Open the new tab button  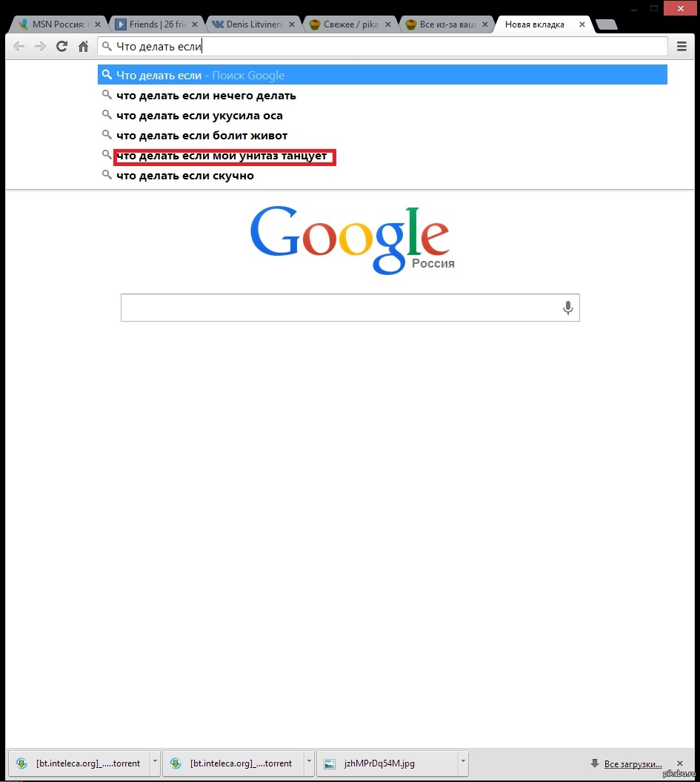pos(607,24)
